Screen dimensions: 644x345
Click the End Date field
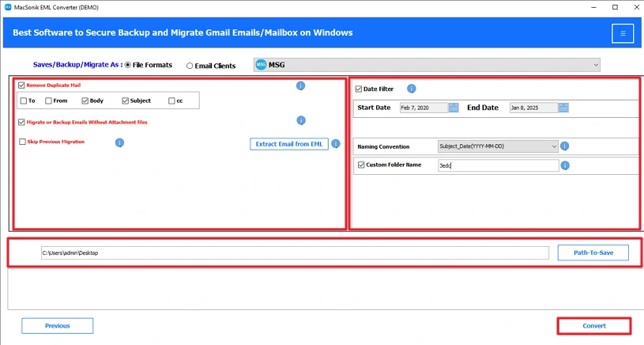pos(533,108)
